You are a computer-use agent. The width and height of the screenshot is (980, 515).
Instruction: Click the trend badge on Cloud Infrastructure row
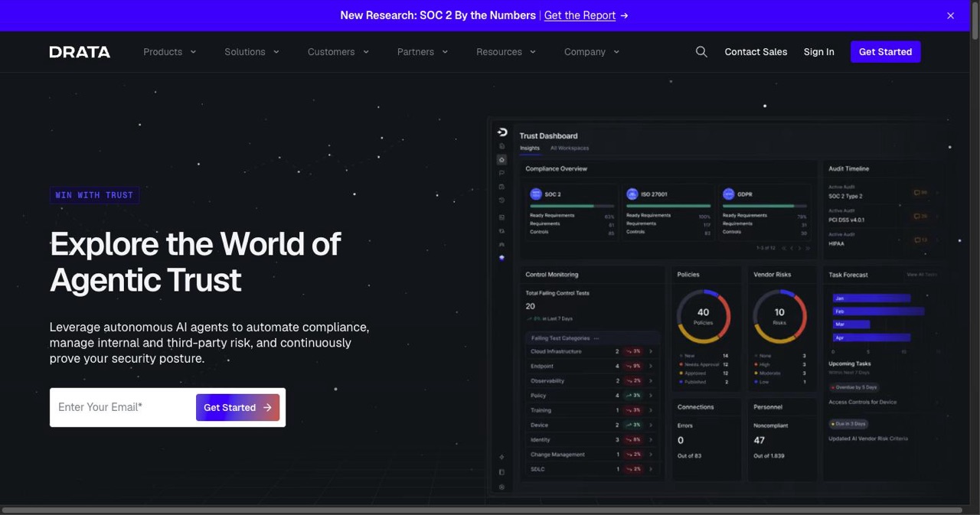632,351
